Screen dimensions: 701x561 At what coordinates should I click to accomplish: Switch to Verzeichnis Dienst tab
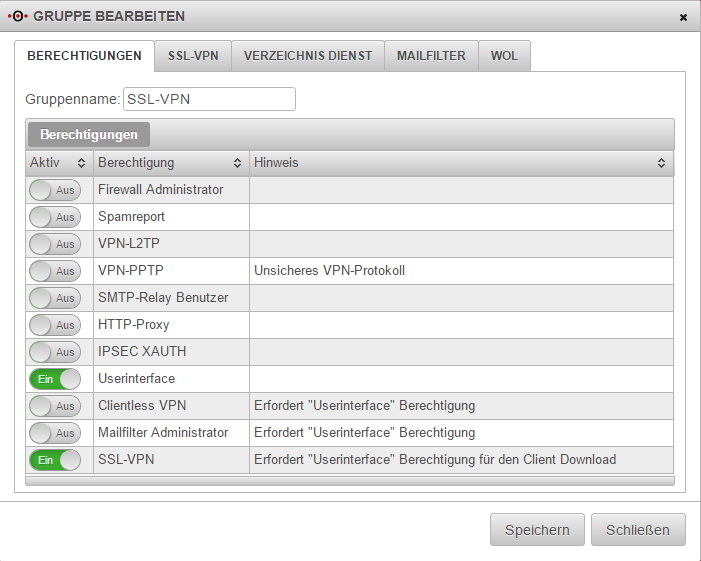(308, 56)
